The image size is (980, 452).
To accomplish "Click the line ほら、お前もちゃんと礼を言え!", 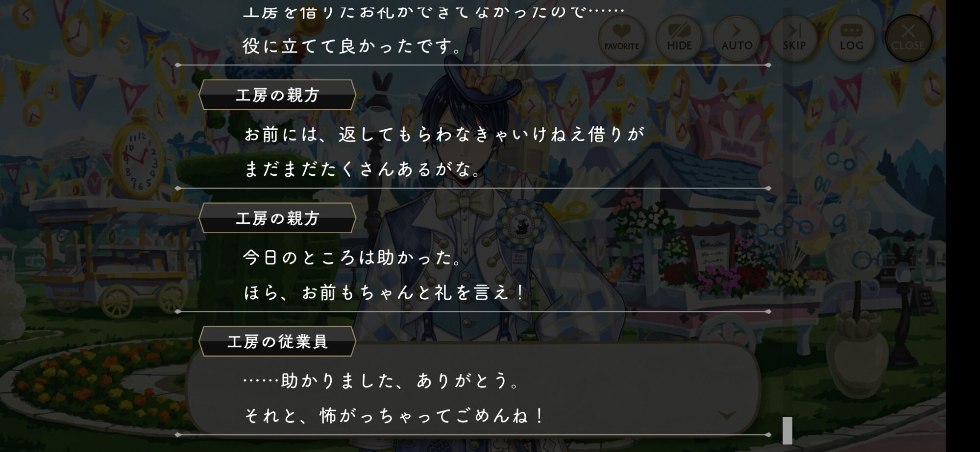I will (384, 293).
